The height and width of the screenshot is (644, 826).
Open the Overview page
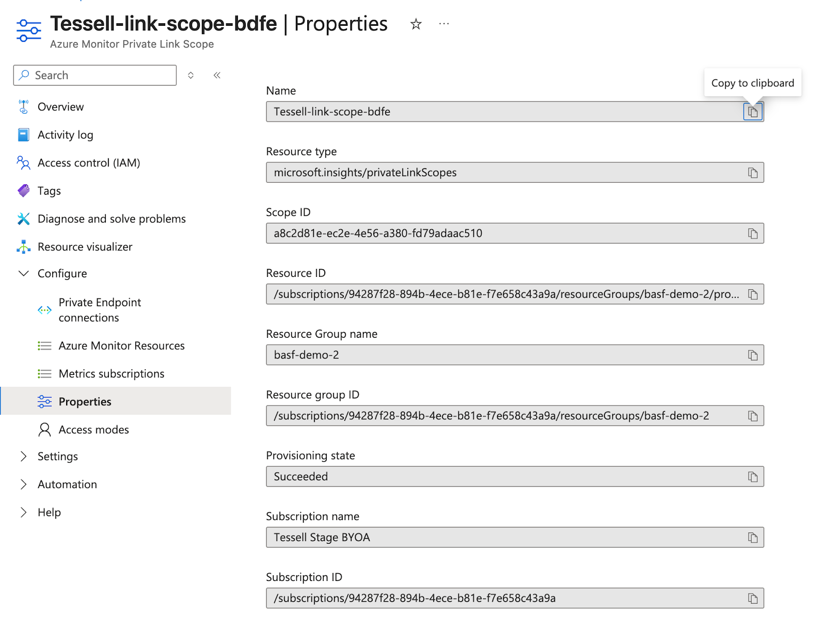pyautogui.click(x=60, y=107)
